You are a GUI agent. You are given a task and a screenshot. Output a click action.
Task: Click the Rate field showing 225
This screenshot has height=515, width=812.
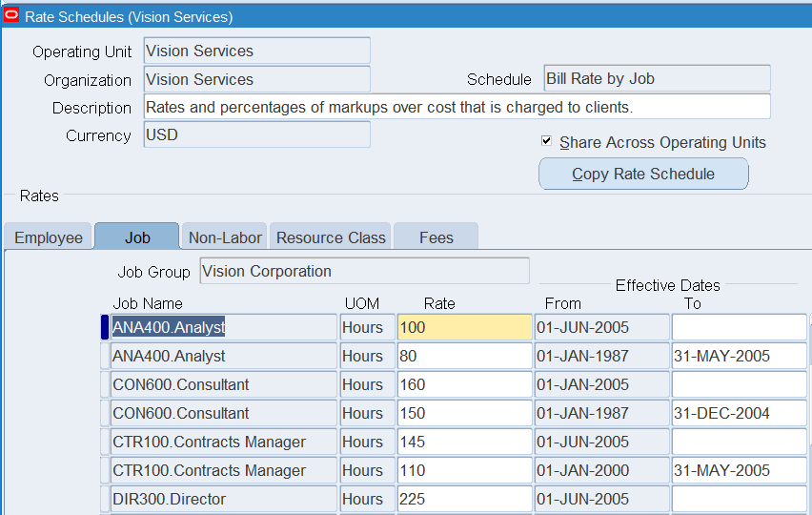tap(464, 499)
